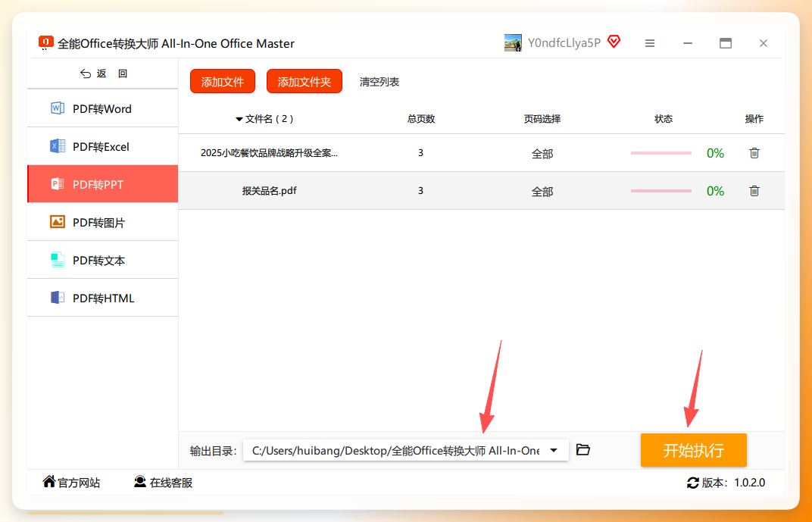812x522 pixels.
Task: Switch to PDF转Excel tab
Action: tap(102, 146)
